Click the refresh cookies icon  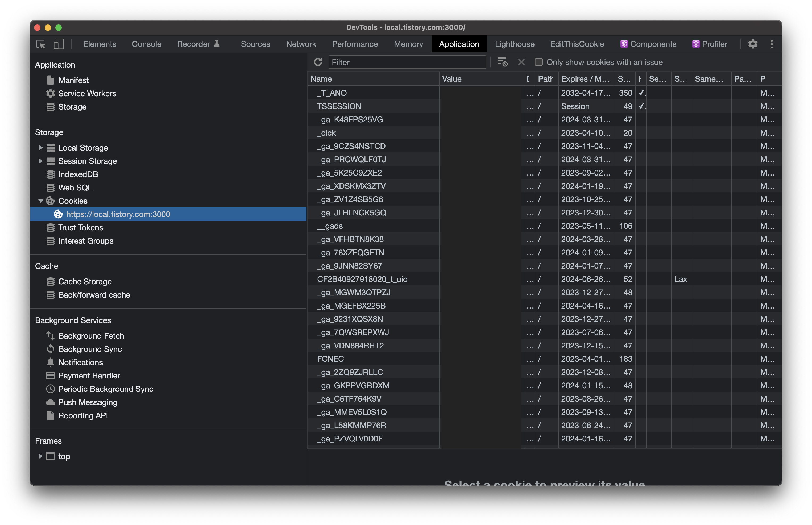[318, 62]
